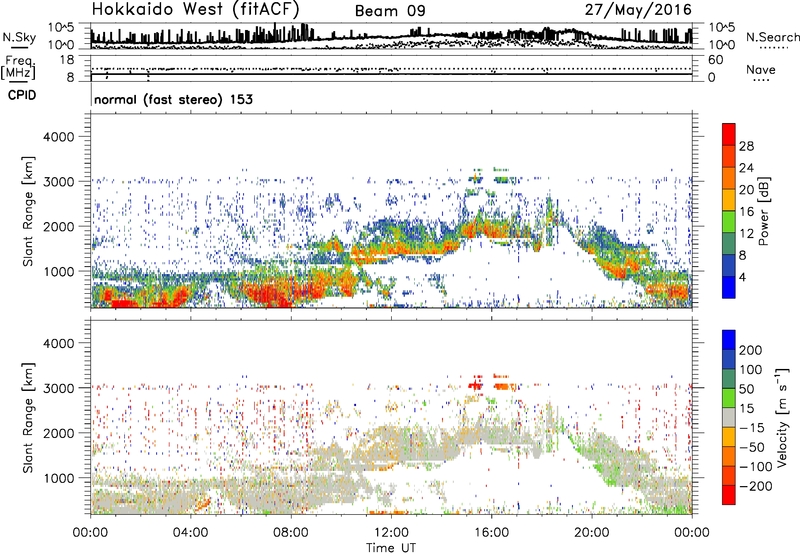Click the "16" power colorbar label
Screen dimensions: 800x554
[x=746, y=212]
